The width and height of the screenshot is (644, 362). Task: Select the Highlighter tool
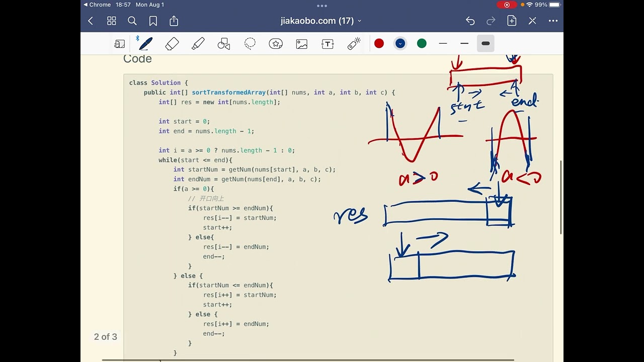(x=198, y=44)
